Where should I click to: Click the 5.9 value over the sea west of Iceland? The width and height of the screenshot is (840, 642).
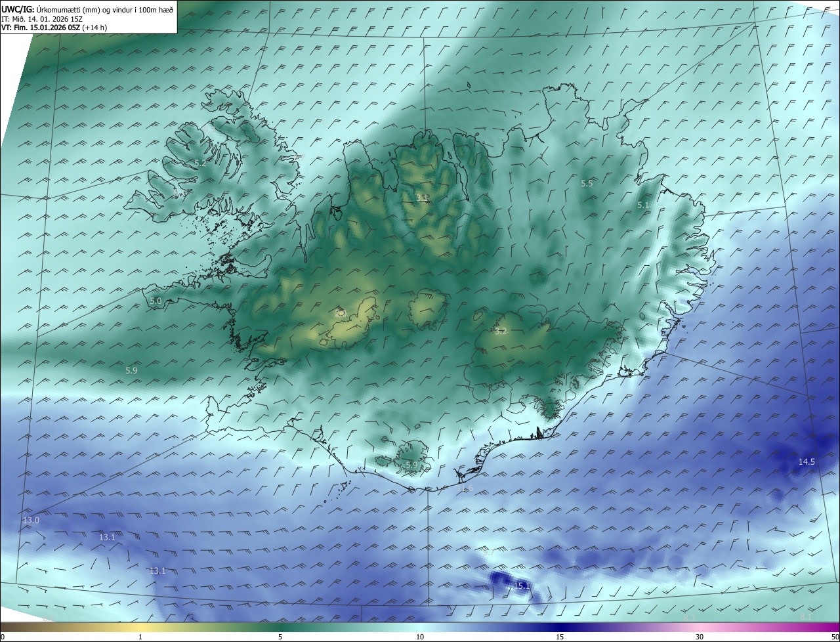pyautogui.click(x=131, y=371)
